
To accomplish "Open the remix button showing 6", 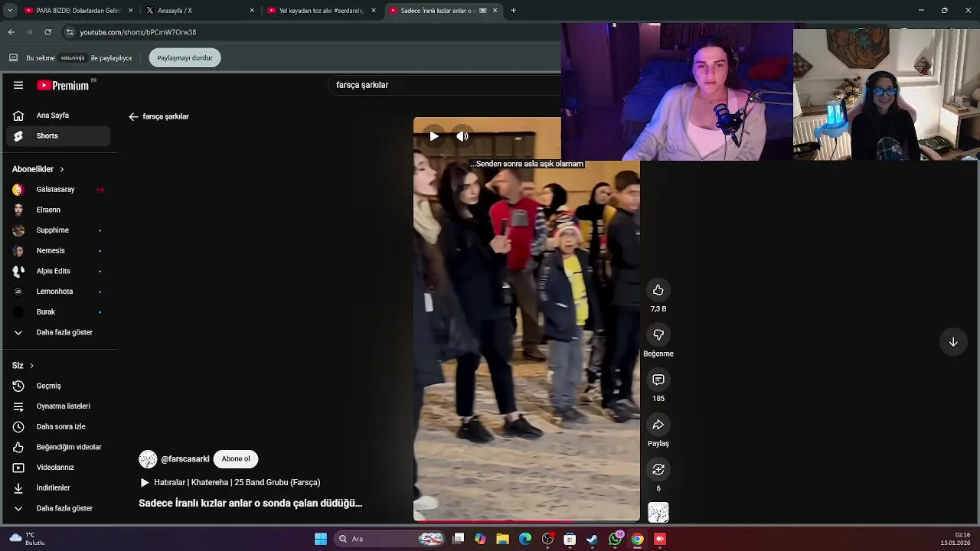I will (x=658, y=469).
